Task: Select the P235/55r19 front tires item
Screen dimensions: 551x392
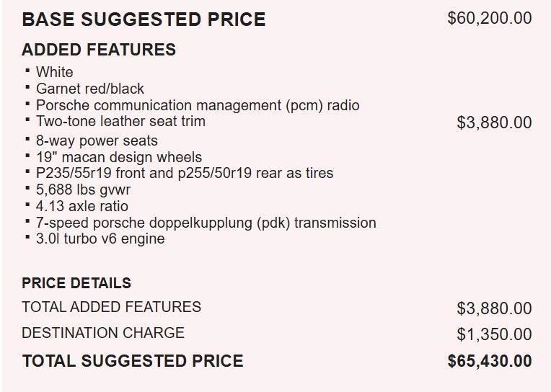Action: coord(184,173)
